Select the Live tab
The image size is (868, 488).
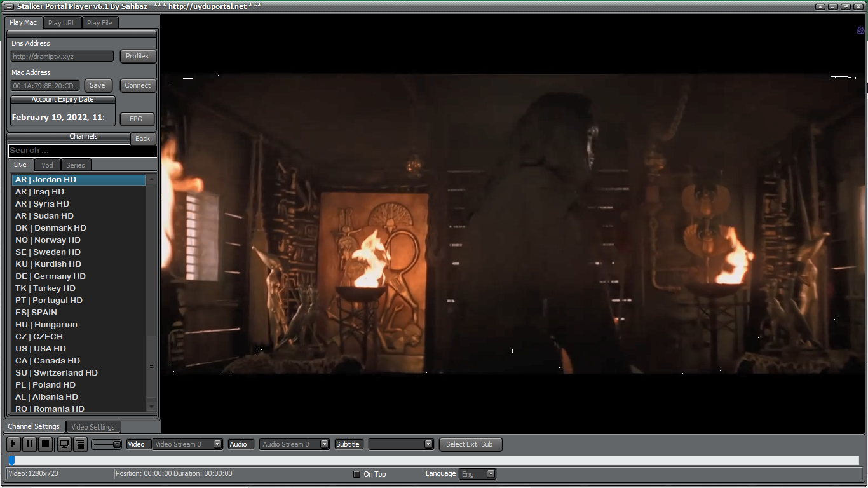[x=20, y=165]
